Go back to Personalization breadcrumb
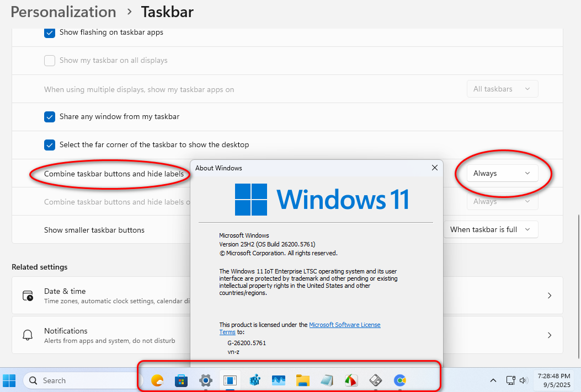The height and width of the screenshot is (392, 581). [63, 12]
